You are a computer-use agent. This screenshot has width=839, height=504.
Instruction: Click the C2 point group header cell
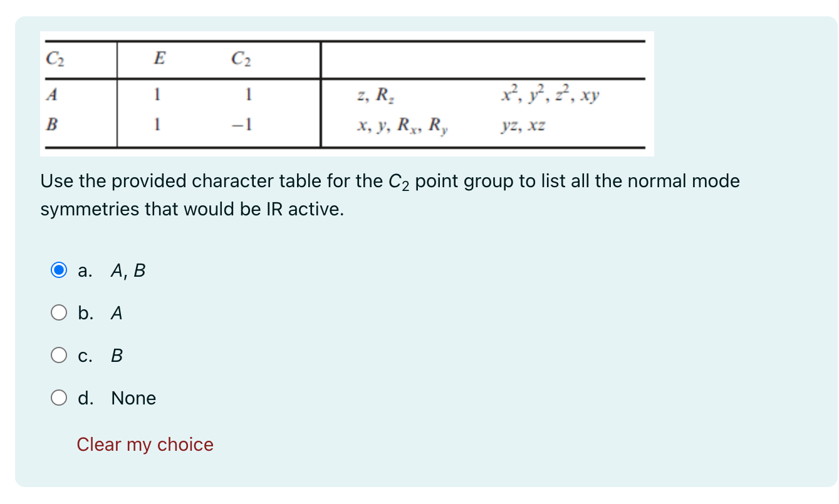click(x=55, y=58)
